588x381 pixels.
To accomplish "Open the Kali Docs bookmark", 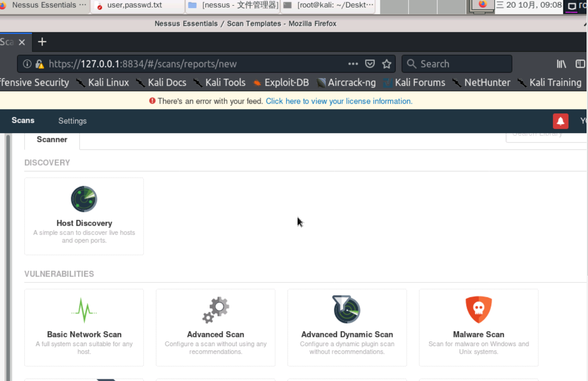I will point(161,83).
